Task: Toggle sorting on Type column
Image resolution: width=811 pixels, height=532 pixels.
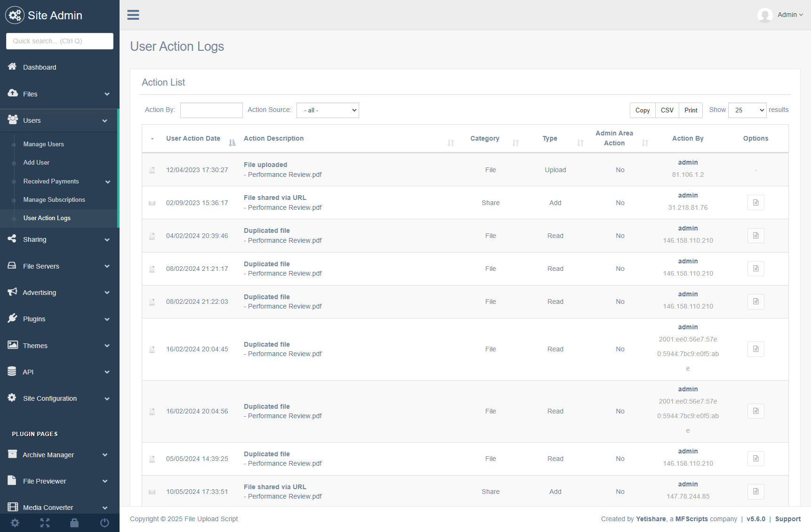Action: coord(550,138)
